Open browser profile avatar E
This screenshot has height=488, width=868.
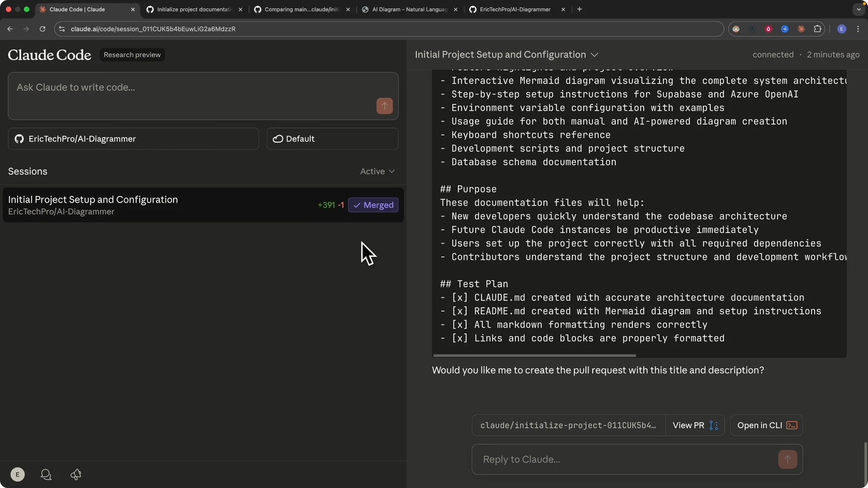click(842, 29)
